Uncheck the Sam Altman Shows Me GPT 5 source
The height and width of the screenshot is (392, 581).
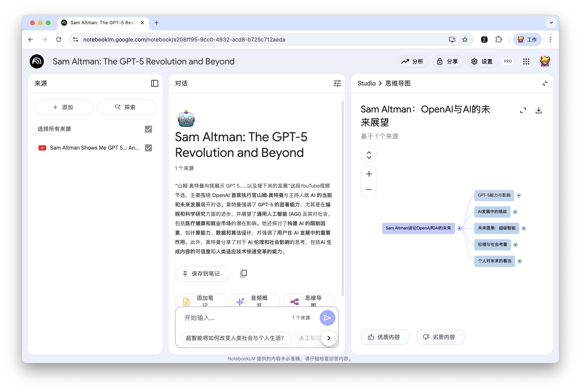click(x=148, y=148)
